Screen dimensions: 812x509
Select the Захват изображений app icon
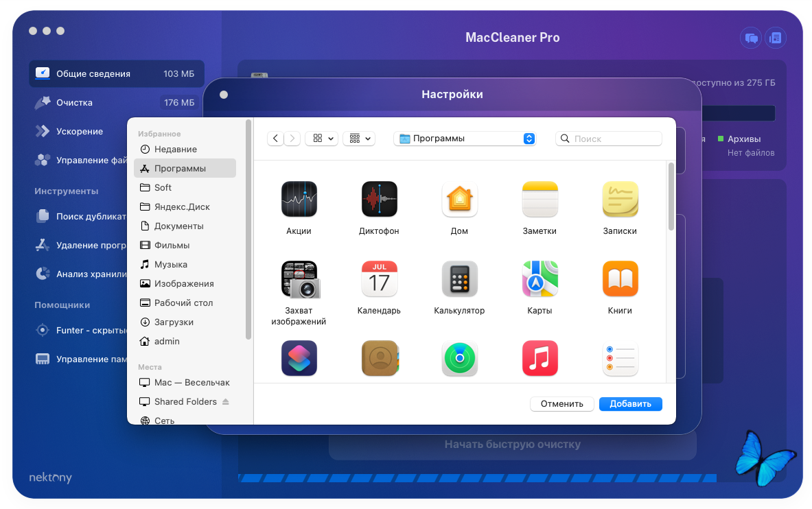[x=300, y=280]
